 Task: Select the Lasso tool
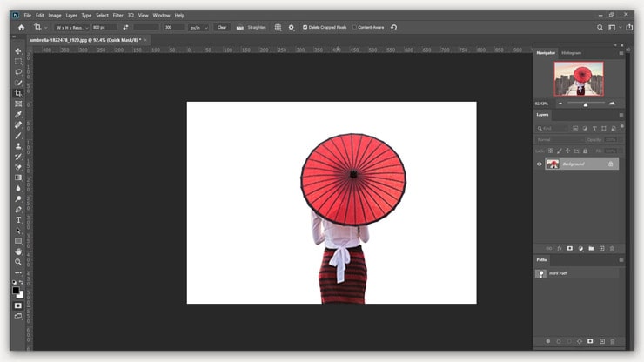(x=18, y=72)
